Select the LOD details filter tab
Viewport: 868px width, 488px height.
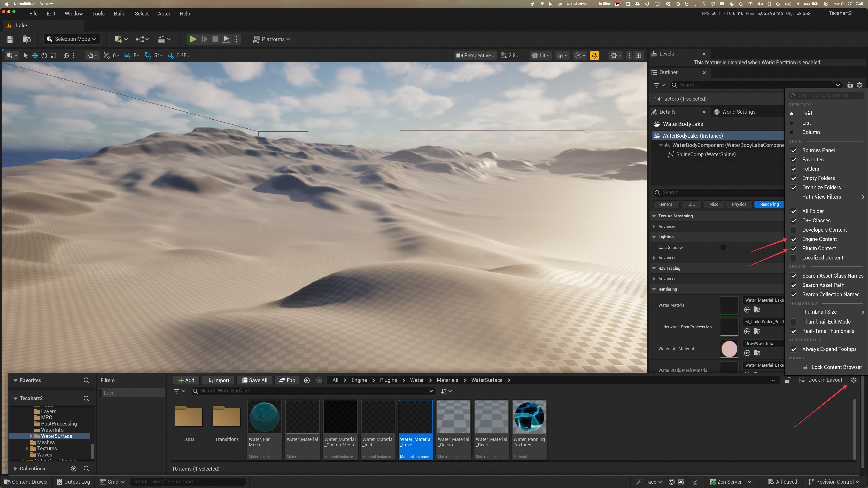[x=691, y=204]
